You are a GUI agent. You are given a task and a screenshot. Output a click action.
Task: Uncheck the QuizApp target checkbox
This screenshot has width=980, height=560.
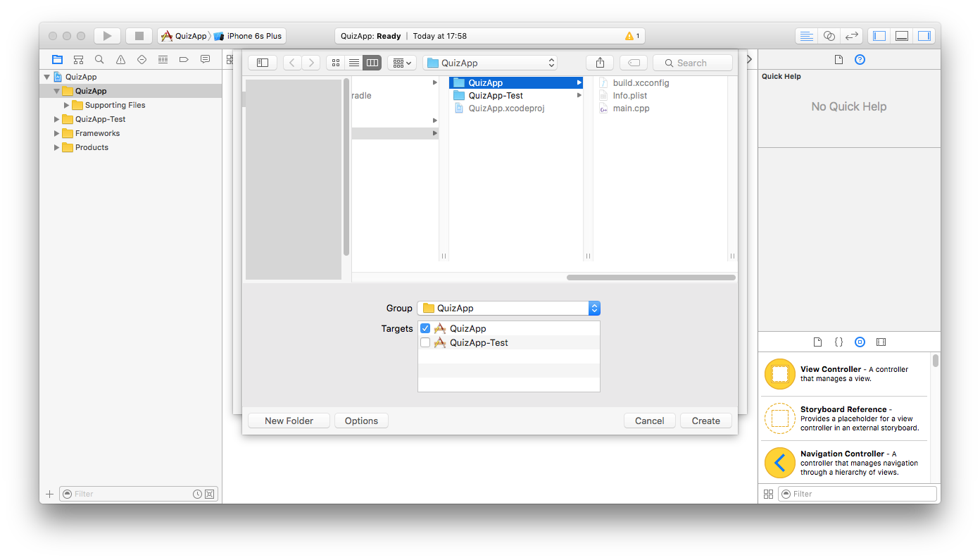click(x=425, y=329)
